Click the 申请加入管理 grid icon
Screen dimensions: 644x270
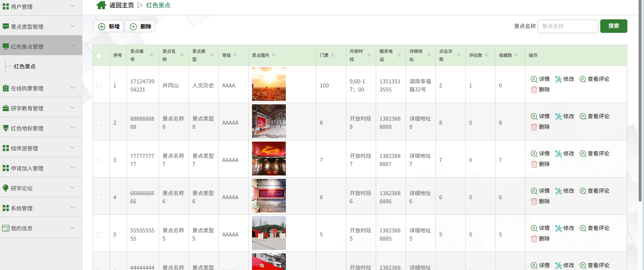coord(6,168)
